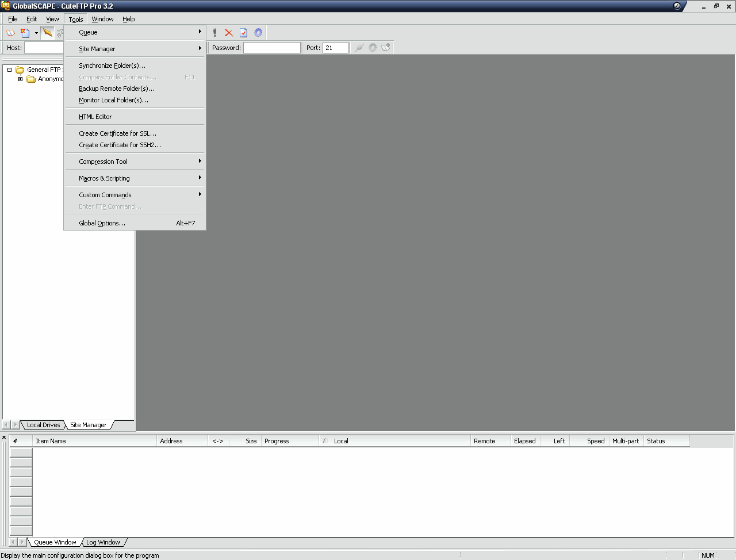The image size is (736, 560).
Task: Close the open Tools menu in menu bar
Action: (x=76, y=19)
